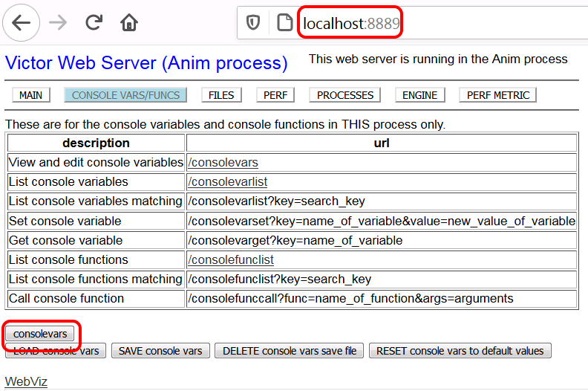Viewport: 588px width, 391px height.
Task: Select the /consolefunccall?func= URL text
Action: coord(350,299)
